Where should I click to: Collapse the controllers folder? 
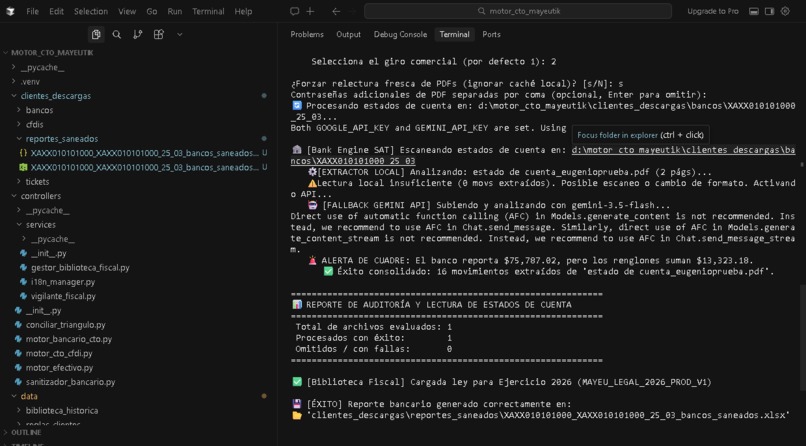point(41,196)
